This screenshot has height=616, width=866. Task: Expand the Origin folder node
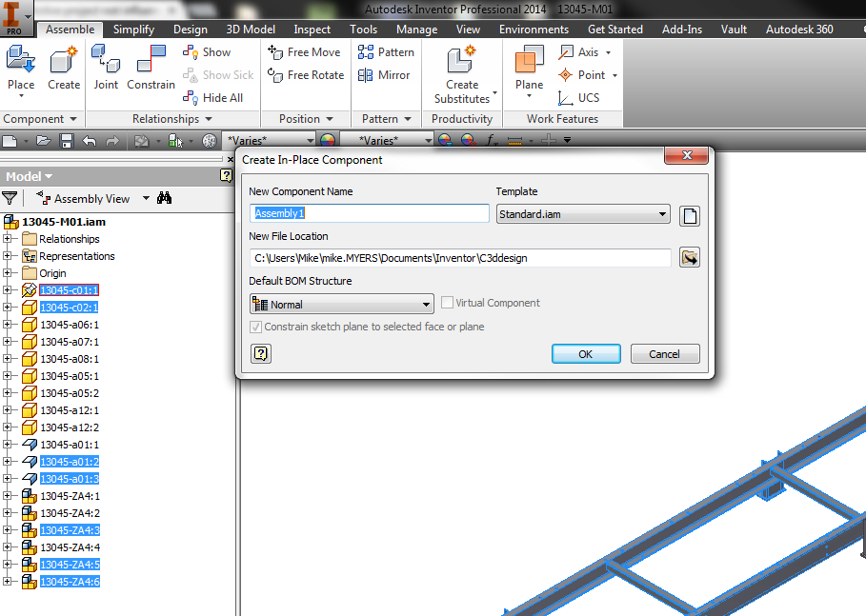click(x=8, y=272)
